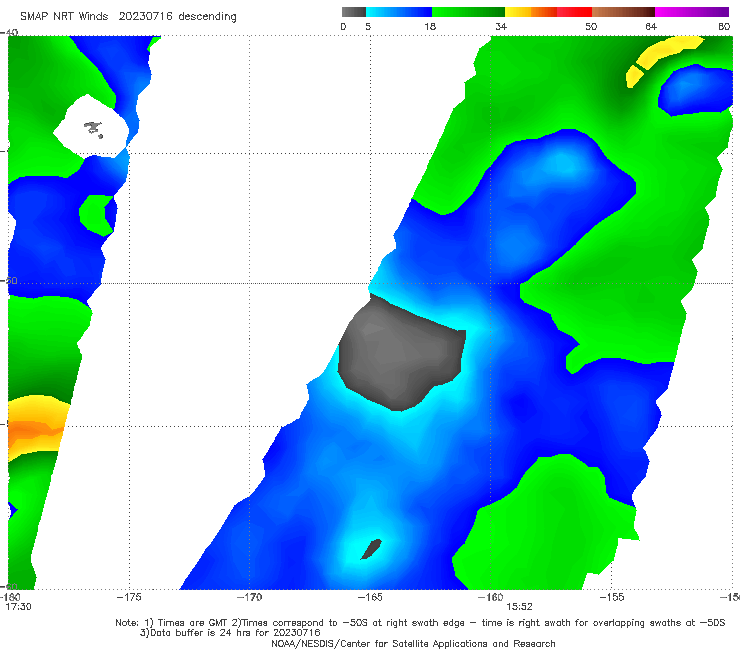Click the yellow segment of the color bar
The width and height of the screenshot is (740, 650).
pos(518,12)
